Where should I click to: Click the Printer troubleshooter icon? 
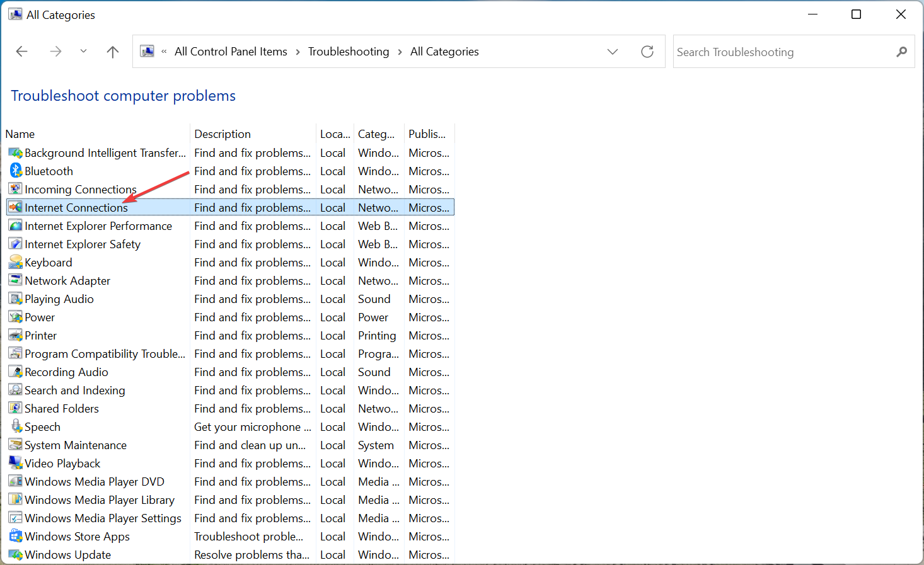point(15,336)
